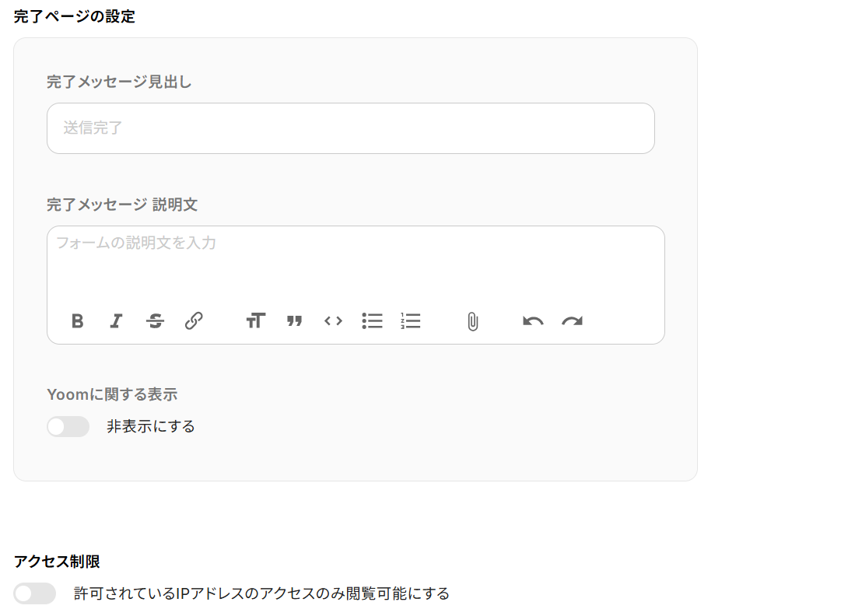
Task: Click the 完了メッセージ見出し input field
Action: click(351, 128)
